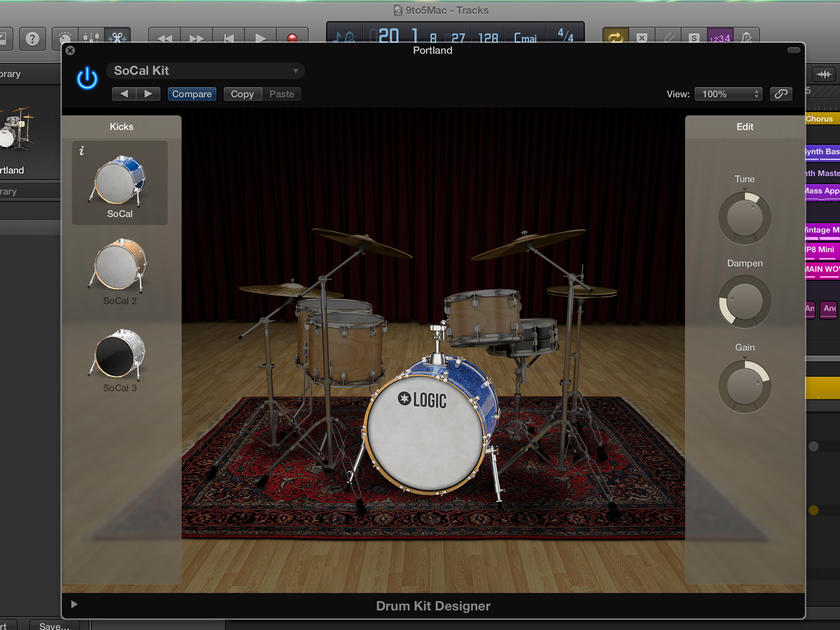Screen dimensions: 840x630
Task: Click the Fast Forward transport button
Action: point(197,38)
